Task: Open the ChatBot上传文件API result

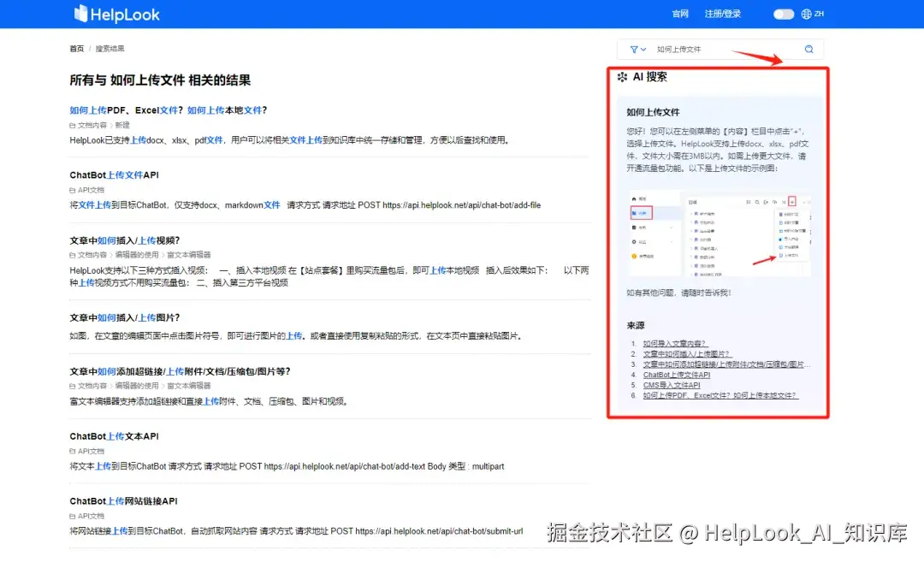Action: 114,175
